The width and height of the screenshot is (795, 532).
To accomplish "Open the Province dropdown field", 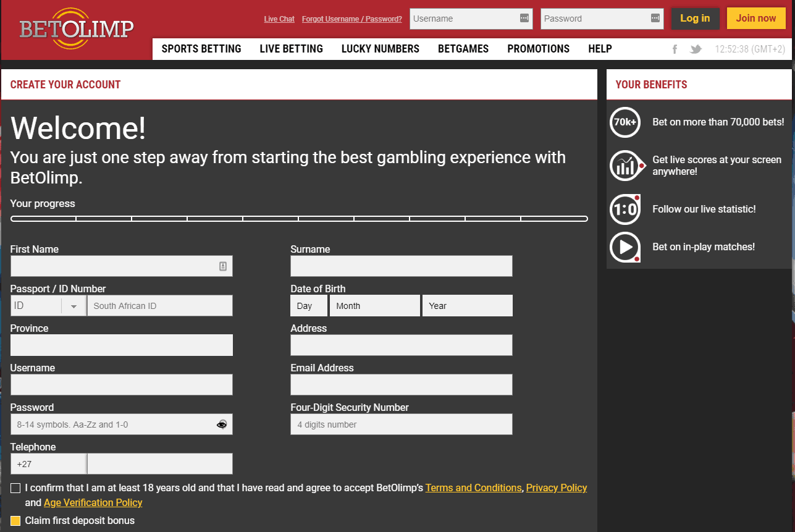I will pos(122,345).
